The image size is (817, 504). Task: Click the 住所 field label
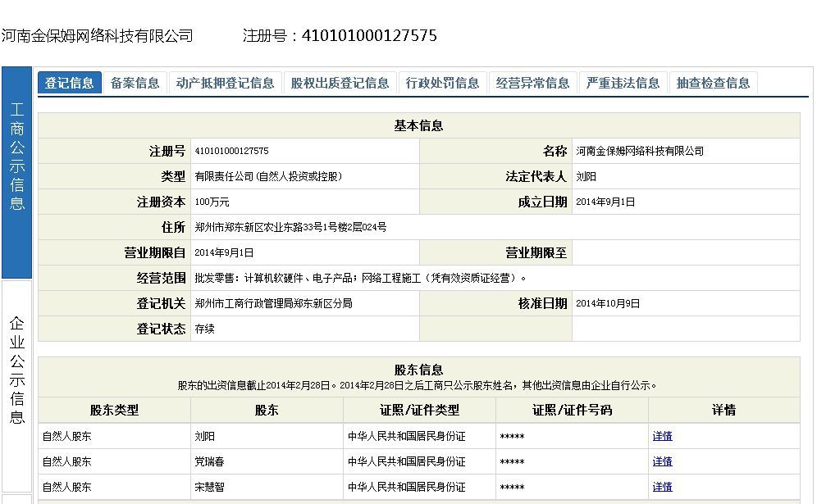[173, 227]
